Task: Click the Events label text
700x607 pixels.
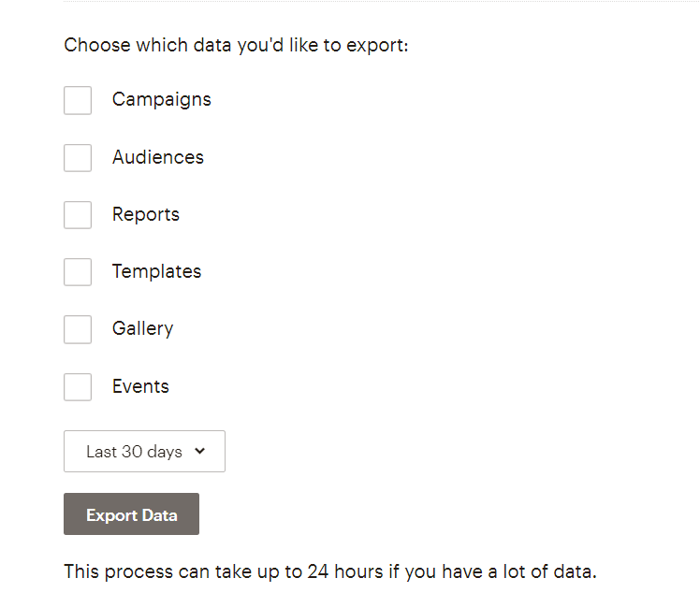Action: (140, 386)
